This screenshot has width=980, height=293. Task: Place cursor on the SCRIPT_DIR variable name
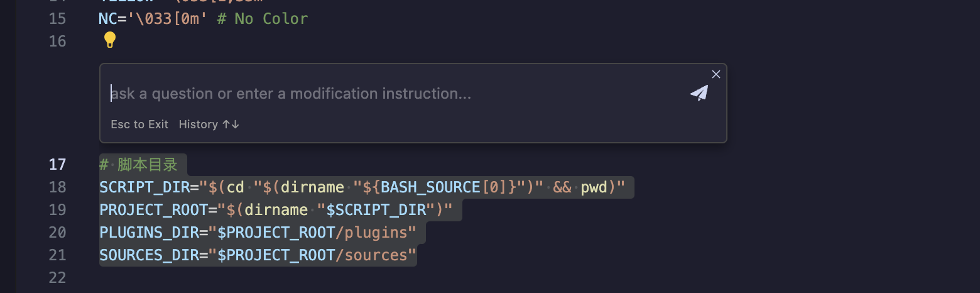[x=144, y=187]
